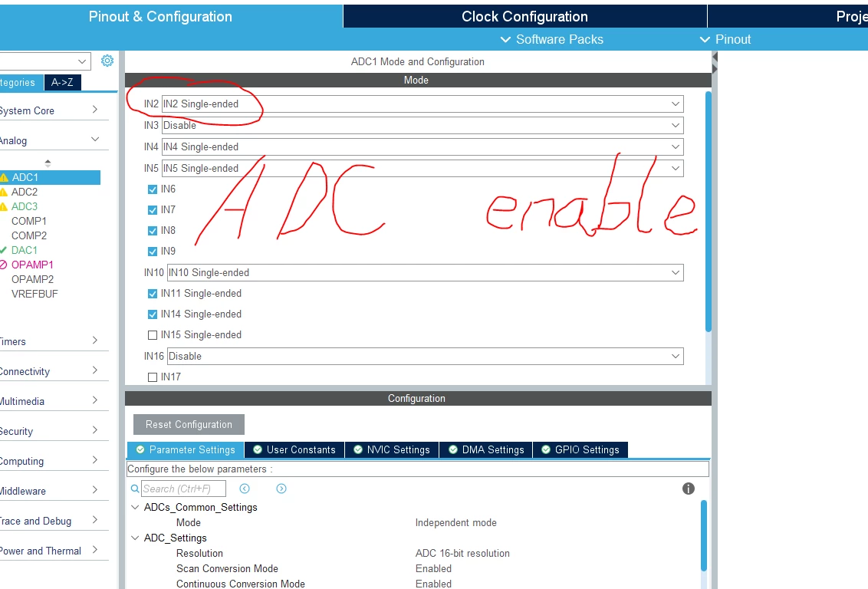Open the IN2 mode dropdown
868x589 pixels.
[x=422, y=104]
